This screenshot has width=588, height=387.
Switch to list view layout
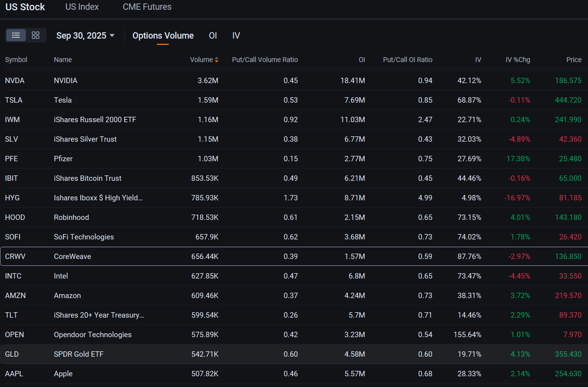click(16, 35)
